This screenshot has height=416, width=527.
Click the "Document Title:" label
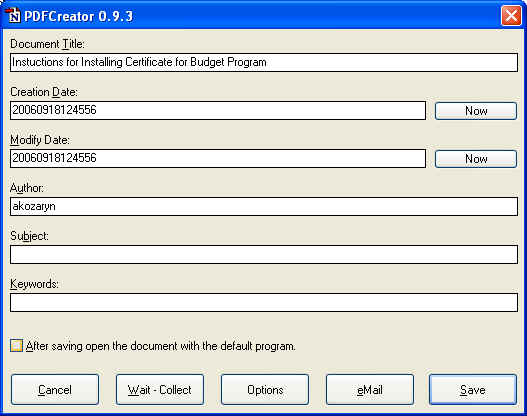47,44
